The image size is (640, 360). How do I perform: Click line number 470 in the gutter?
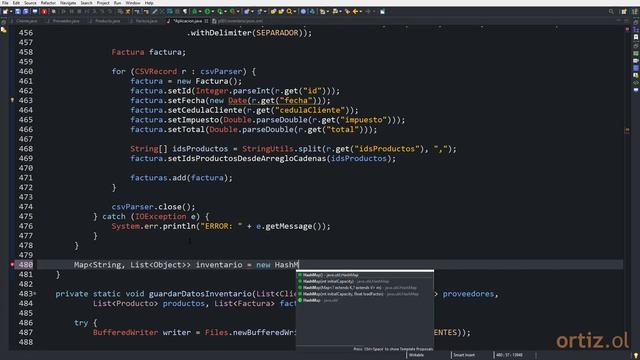(x=26, y=168)
